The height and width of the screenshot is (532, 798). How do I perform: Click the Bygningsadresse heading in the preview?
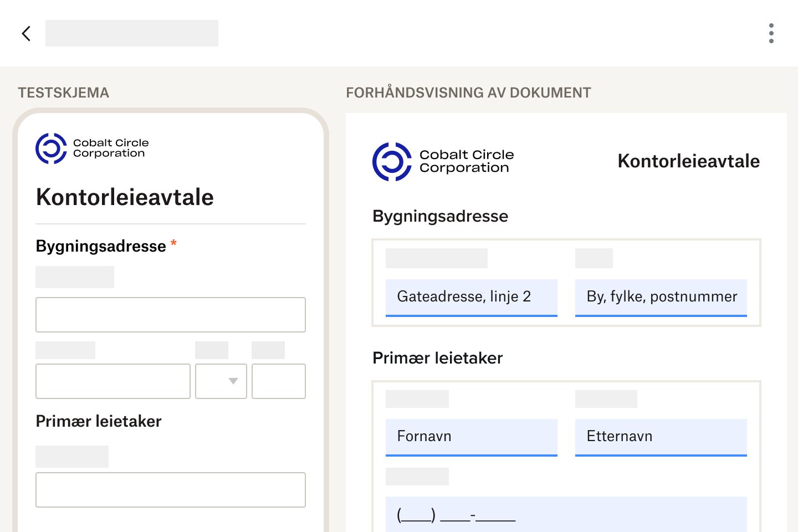(x=440, y=216)
